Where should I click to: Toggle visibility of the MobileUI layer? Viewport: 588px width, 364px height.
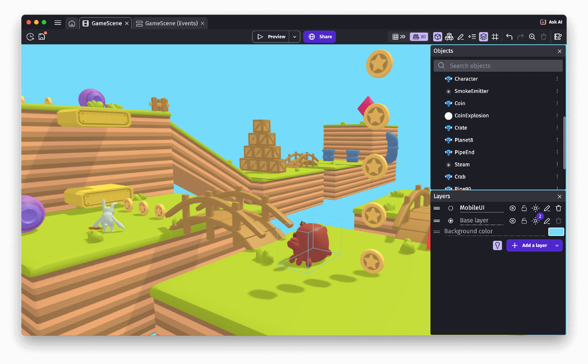513,208
